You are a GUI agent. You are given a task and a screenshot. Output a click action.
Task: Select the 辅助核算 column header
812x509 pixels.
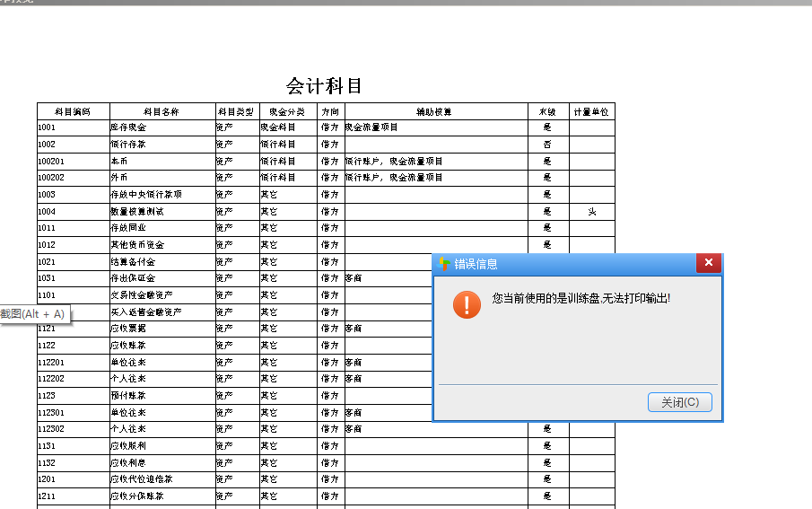tap(434, 112)
